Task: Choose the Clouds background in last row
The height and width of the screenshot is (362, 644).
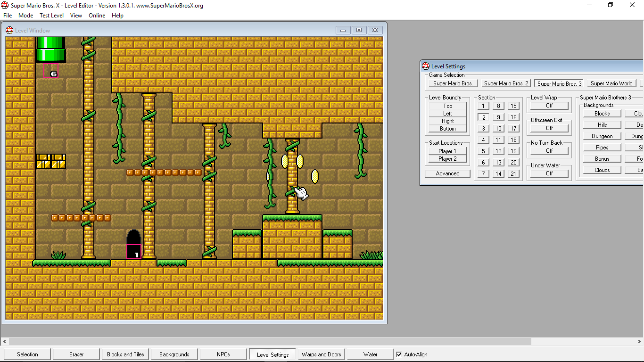Action: point(602,170)
